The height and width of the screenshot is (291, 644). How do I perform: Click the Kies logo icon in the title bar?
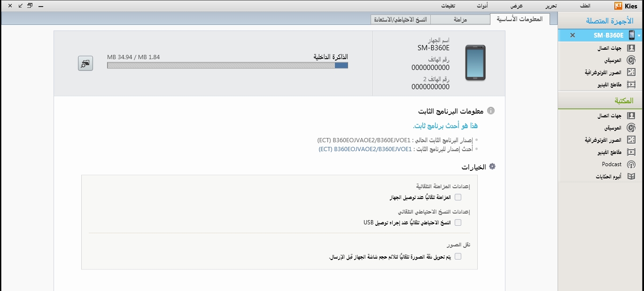[619, 6]
